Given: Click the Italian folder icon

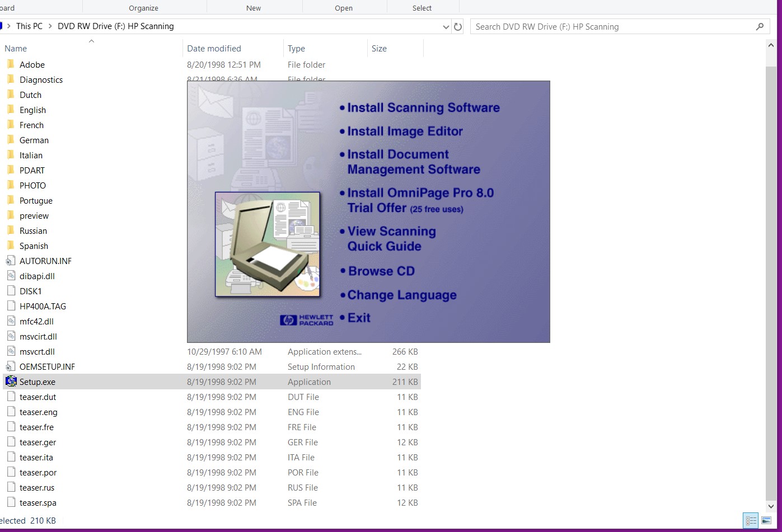Looking at the screenshot, I should coord(11,155).
